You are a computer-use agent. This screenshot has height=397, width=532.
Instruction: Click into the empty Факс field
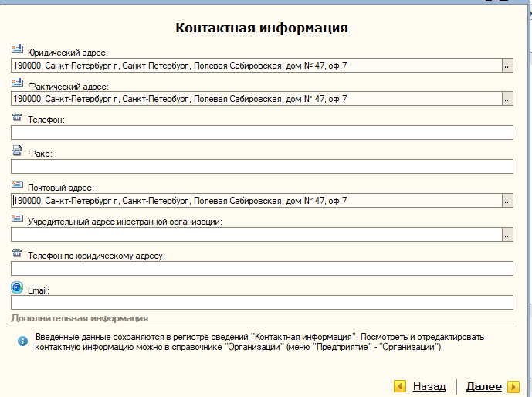click(262, 167)
